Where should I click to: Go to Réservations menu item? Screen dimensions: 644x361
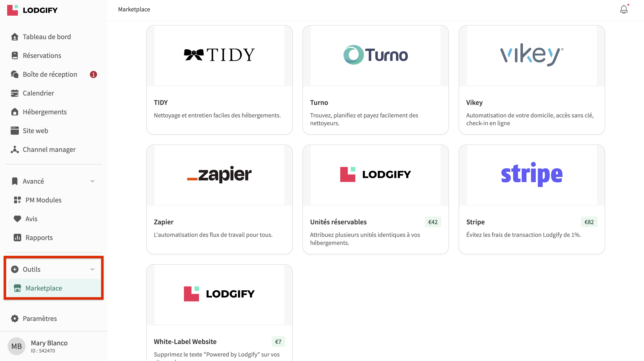coord(42,55)
